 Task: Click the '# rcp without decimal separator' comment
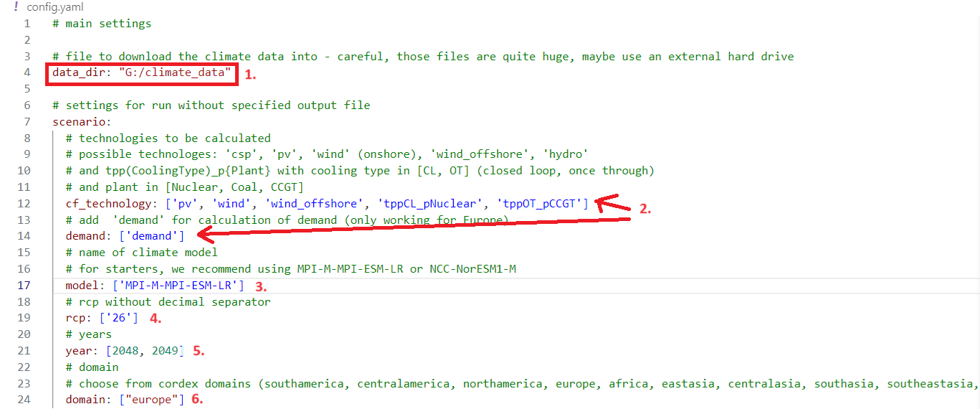click(168, 301)
